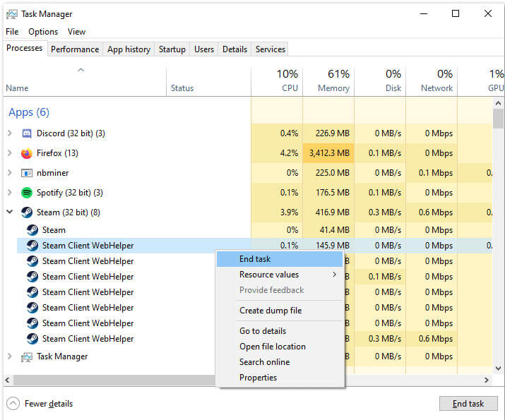Click the Discord app icon in list
Viewport: 505px width, 420px height.
[x=27, y=133]
